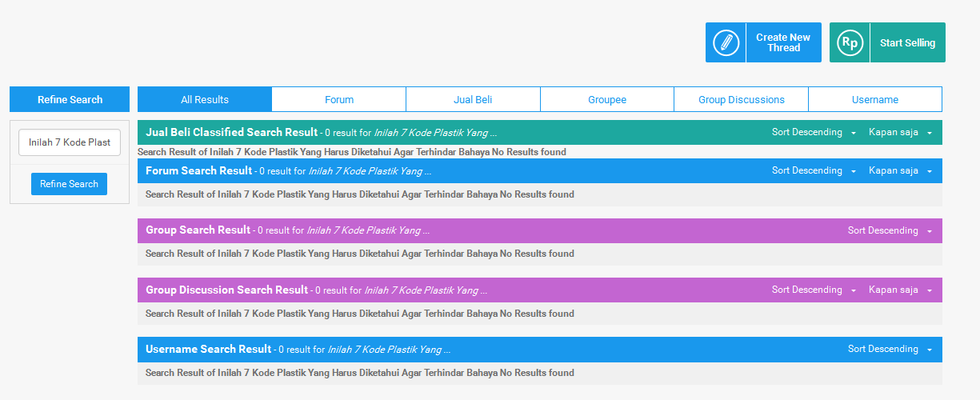This screenshot has width=980, height=400.
Task: Open Sort Descending dropdown in Group Search Result
Action: 890,230
